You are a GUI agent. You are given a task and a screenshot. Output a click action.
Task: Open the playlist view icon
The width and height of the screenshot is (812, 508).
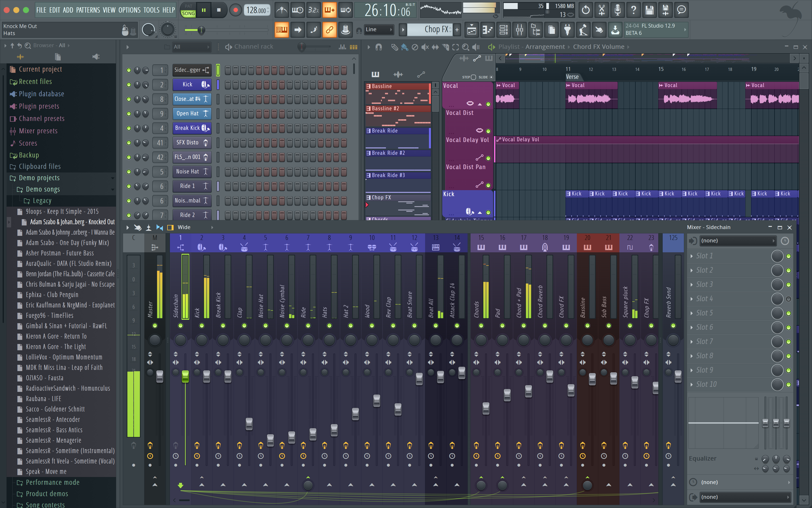coord(471,30)
